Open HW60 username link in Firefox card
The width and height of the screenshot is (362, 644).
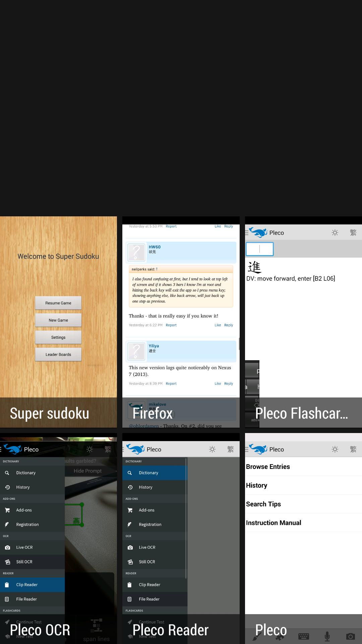click(x=155, y=247)
